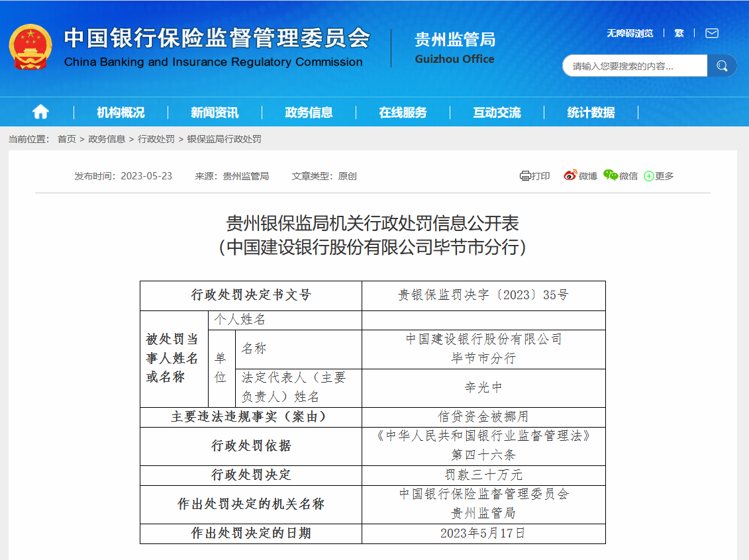
Task: Print the page using 打印 icon
Action: 535,176
